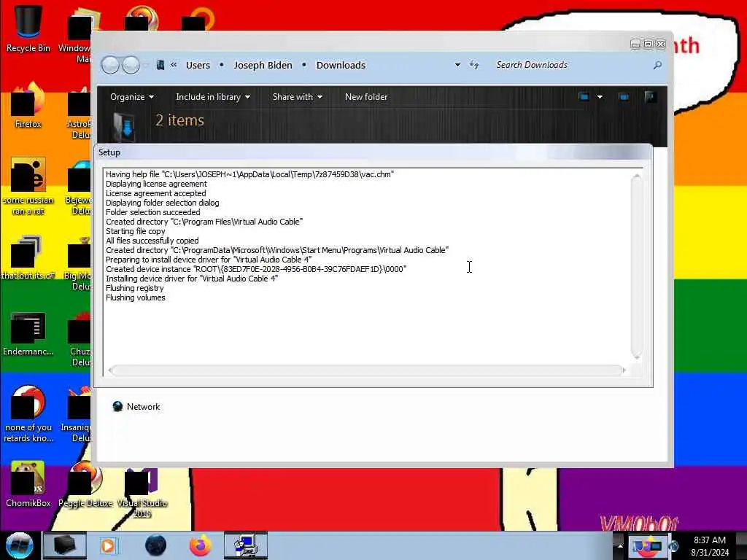Click the change view icon in toolbar
The width and height of the screenshot is (747, 560).
click(x=584, y=97)
